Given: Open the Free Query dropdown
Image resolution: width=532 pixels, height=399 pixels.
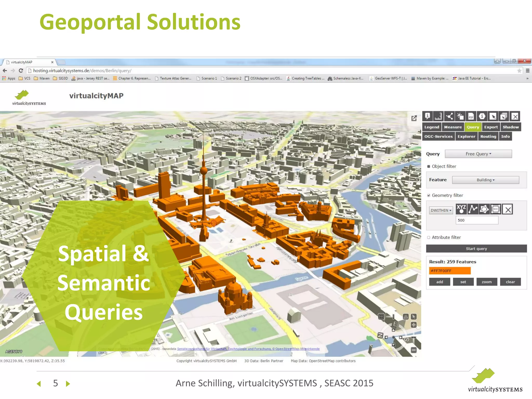Looking at the screenshot, I should point(478,154).
